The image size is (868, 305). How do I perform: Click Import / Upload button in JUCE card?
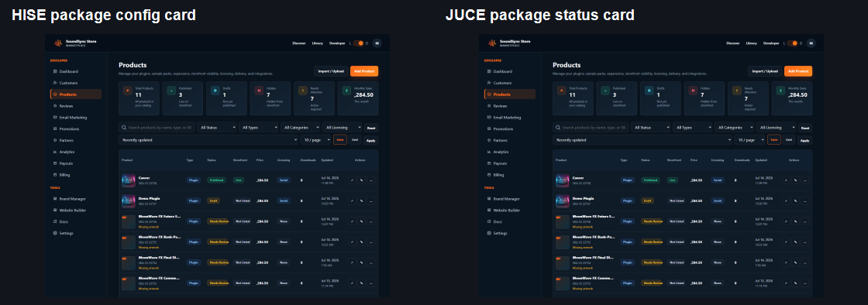pos(765,71)
